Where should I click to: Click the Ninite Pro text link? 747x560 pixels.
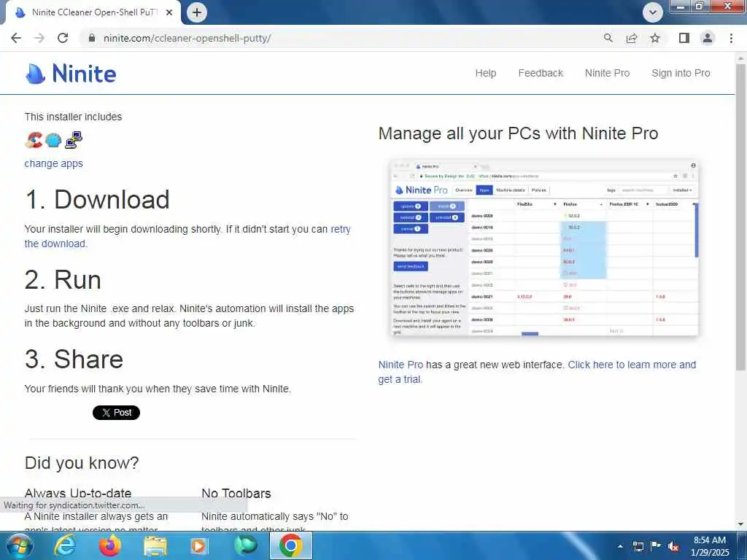point(400,365)
